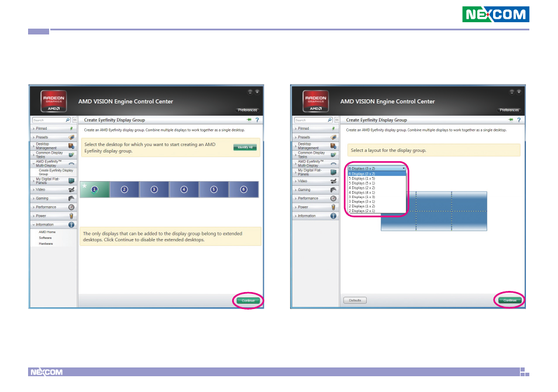This screenshot has height=392, width=558.
Task: Expand Desktop Management section in right window
Action: click(295, 145)
